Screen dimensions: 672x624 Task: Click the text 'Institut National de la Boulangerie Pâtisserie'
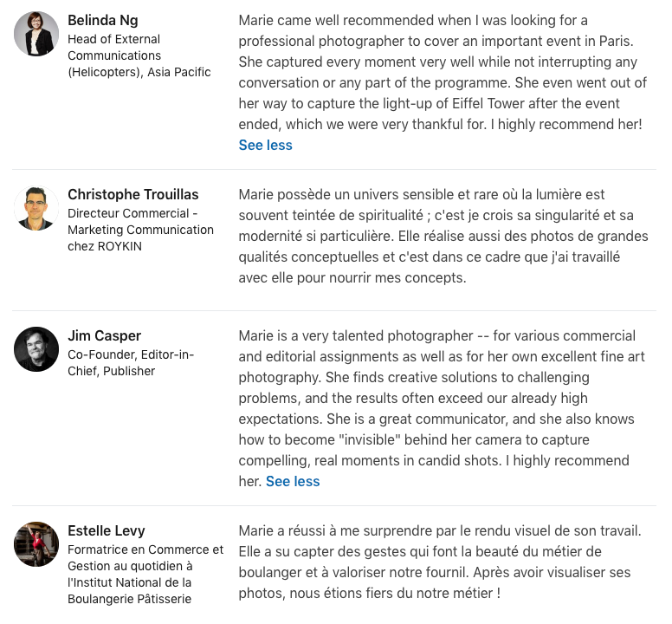point(129,590)
